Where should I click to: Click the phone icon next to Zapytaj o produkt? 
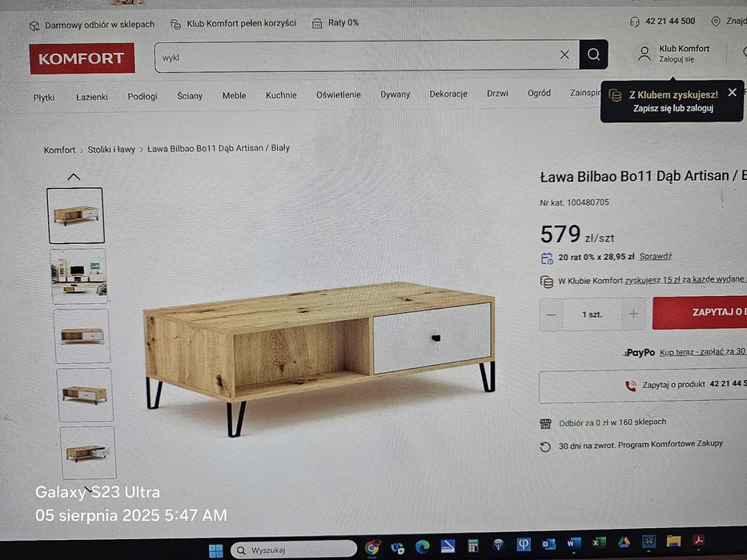(x=630, y=386)
